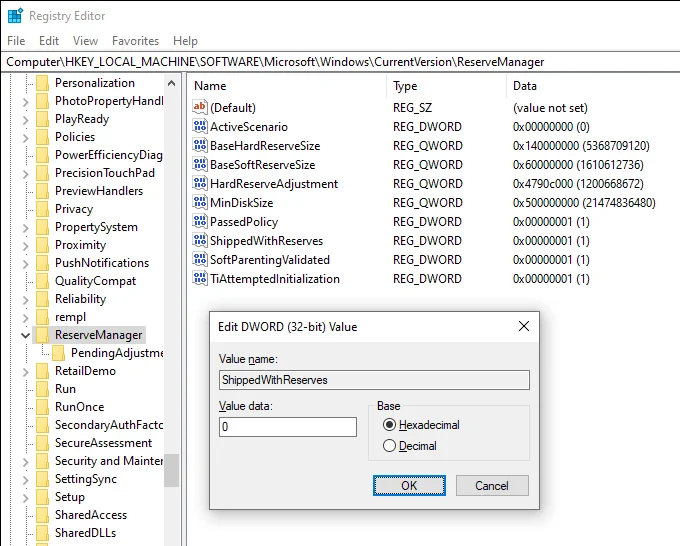Click MinDiskSize data value 0x500000000
This screenshot has width=680, height=546.
[584, 203]
